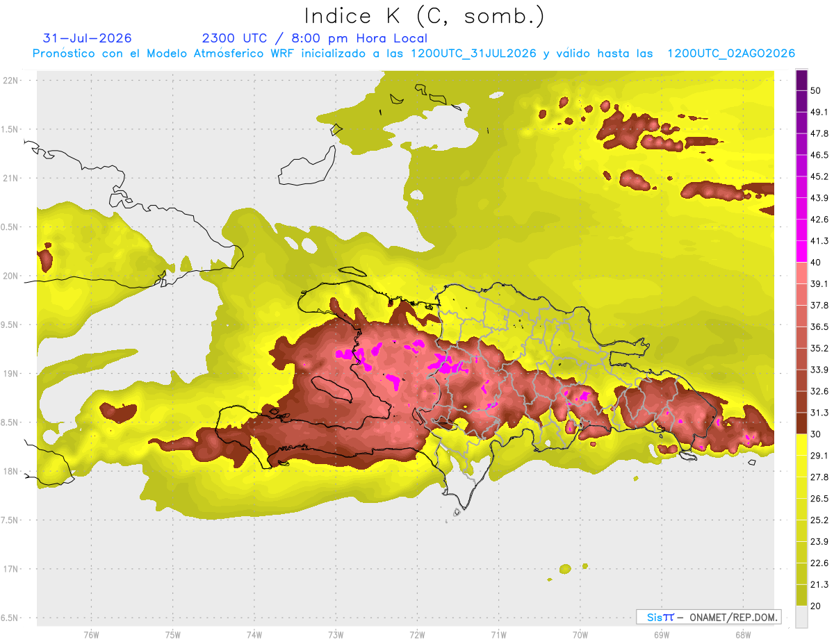The width and height of the screenshot is (834, 644).
Task: Click the colorbar value "35.2"
Action: (x=819, y=348)
